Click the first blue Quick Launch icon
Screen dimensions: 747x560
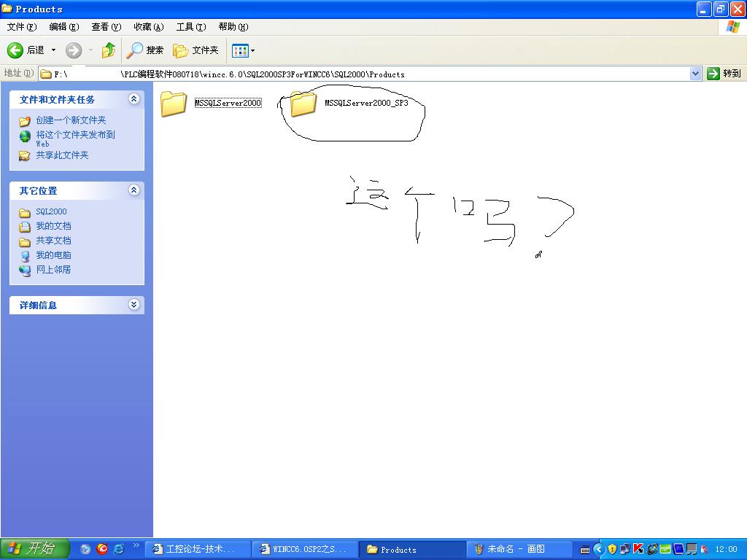[x=86, y=549]
